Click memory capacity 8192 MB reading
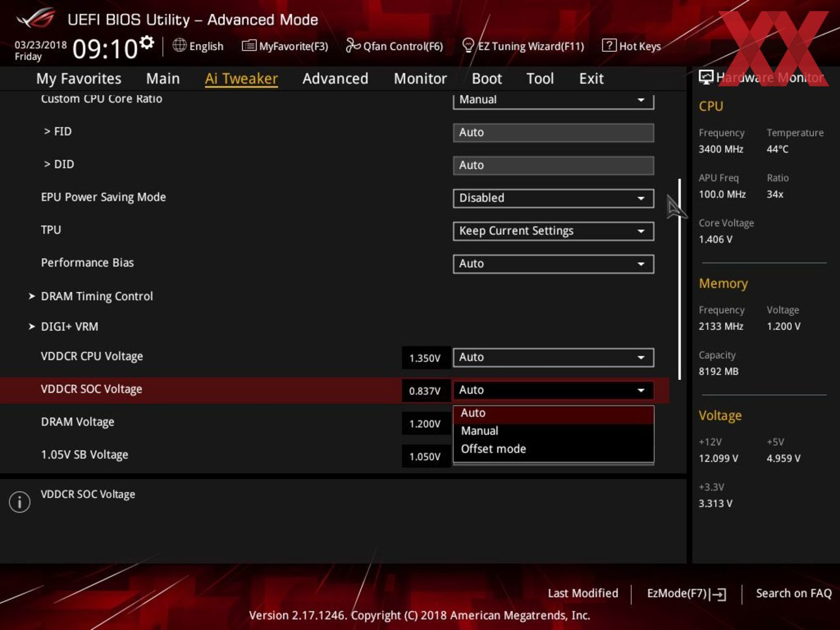The image size is (840, 630). point(718,371)
